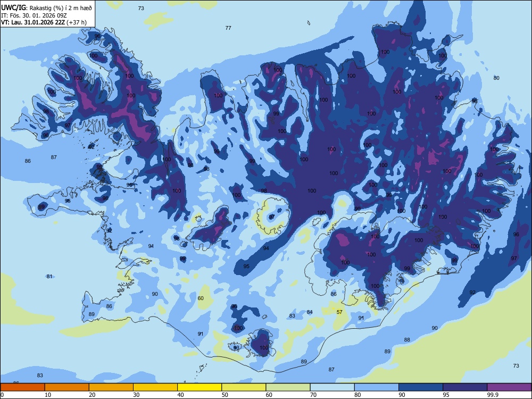Click the 'VT: Lau. 31.01.2026 22Z (+37 h)' line

(44, 23)
